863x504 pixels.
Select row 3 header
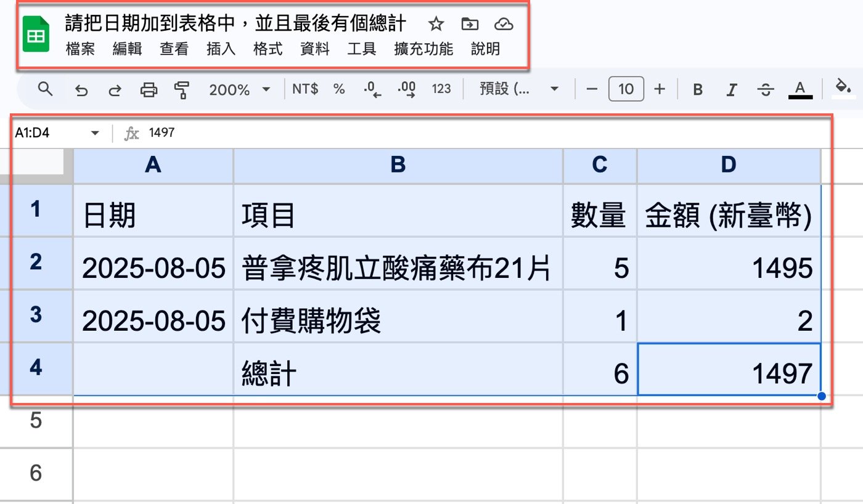[36, 315]
